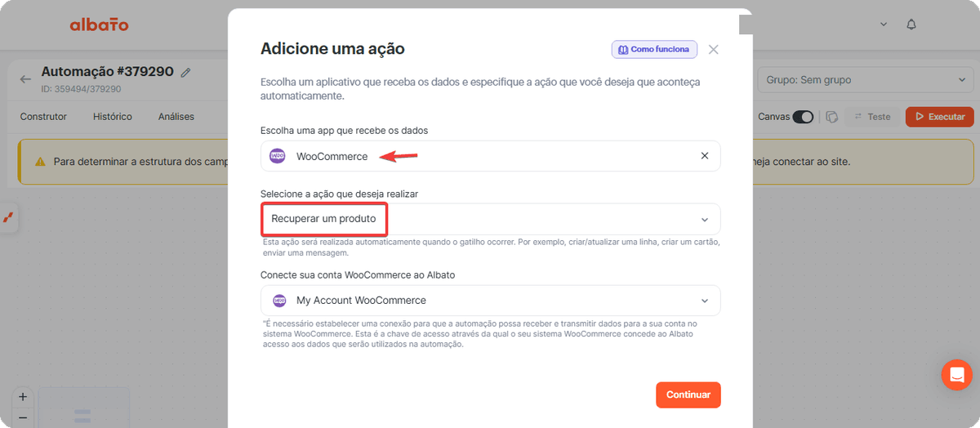Edit the automation name with pencil icon
The height and width of the screenshot is (428, 980).
pos(186,73)
